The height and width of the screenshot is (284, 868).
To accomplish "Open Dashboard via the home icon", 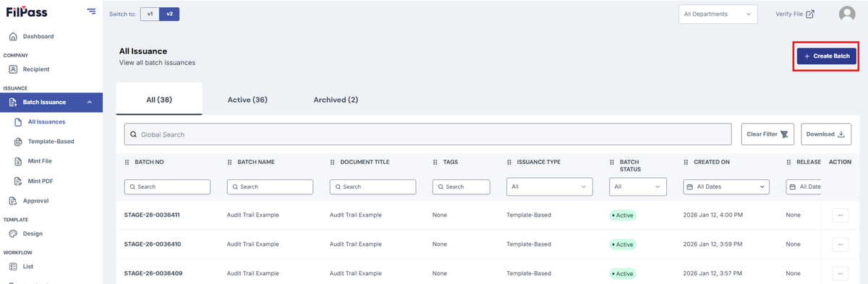I will pos(13,36).
